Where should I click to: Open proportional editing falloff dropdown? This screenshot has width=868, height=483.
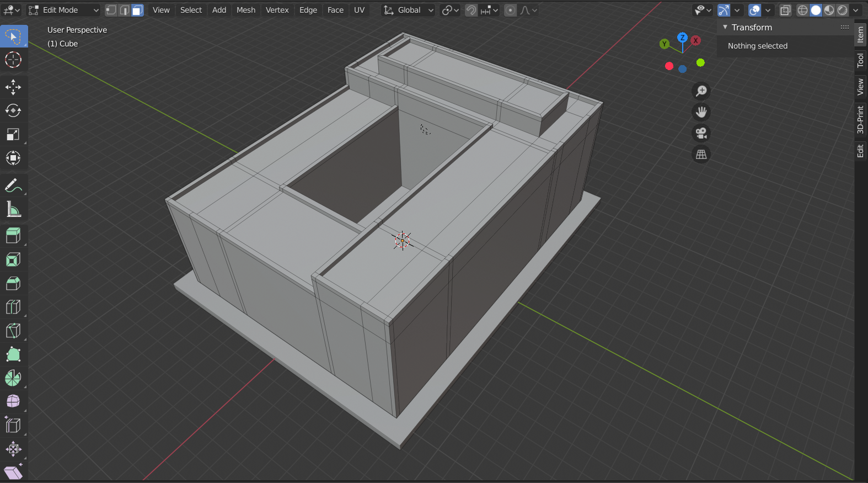pos(528,10)
